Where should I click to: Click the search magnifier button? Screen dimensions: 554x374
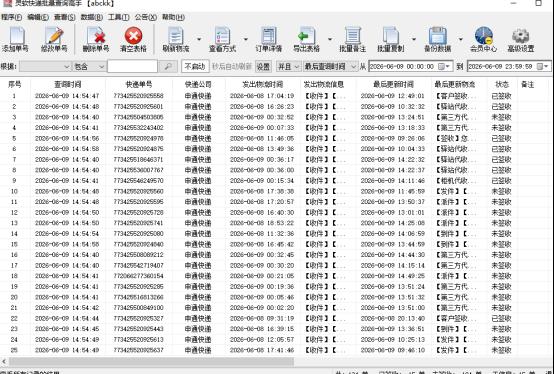[x=168, y=66]
